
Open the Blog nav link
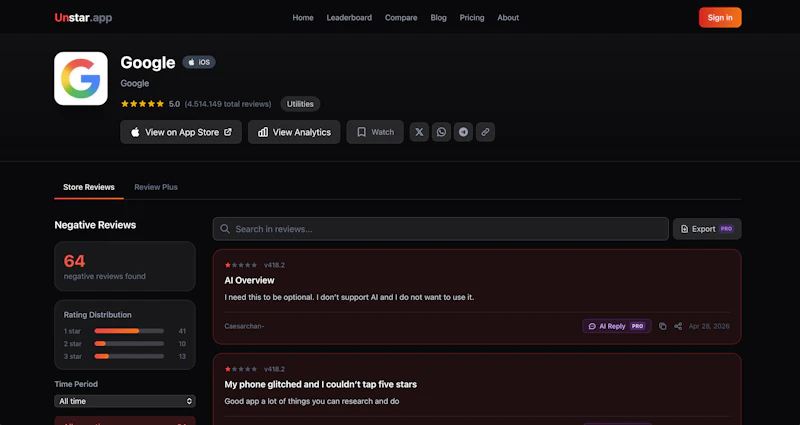(x=438, y=17)
